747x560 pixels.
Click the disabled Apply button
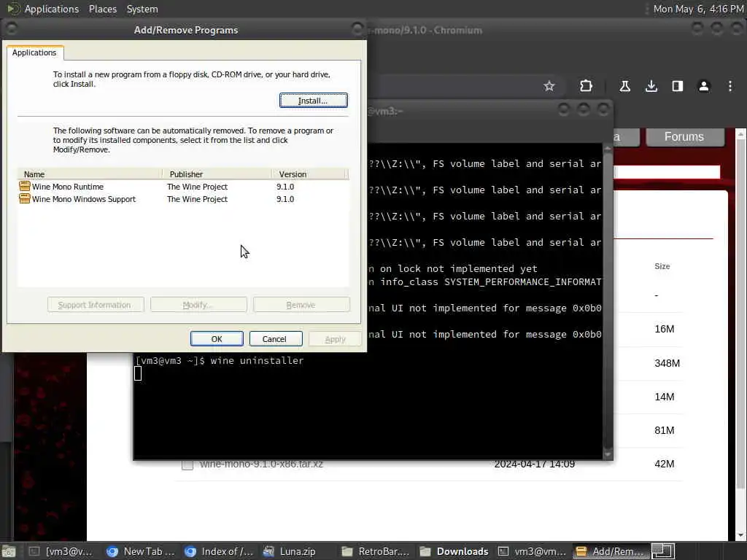[x=335, y=339]
